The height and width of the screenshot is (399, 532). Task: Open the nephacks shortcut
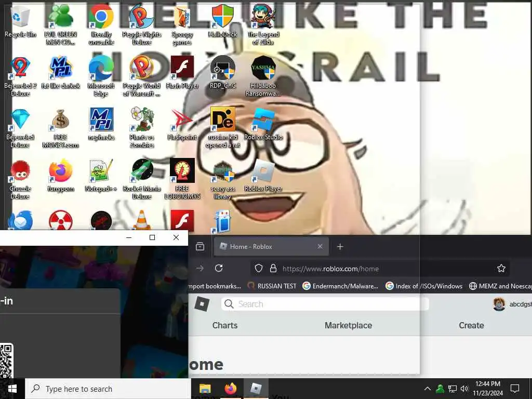pyautogui.click(x=101, y=124)
